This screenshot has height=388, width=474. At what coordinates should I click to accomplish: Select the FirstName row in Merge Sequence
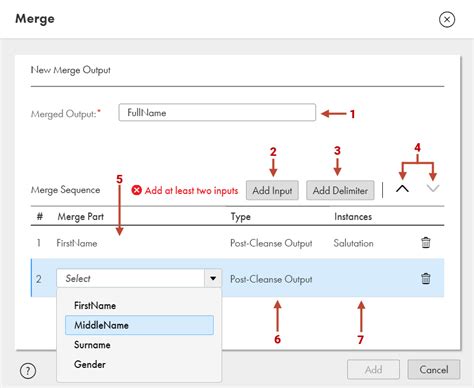[x=237, y=243]
